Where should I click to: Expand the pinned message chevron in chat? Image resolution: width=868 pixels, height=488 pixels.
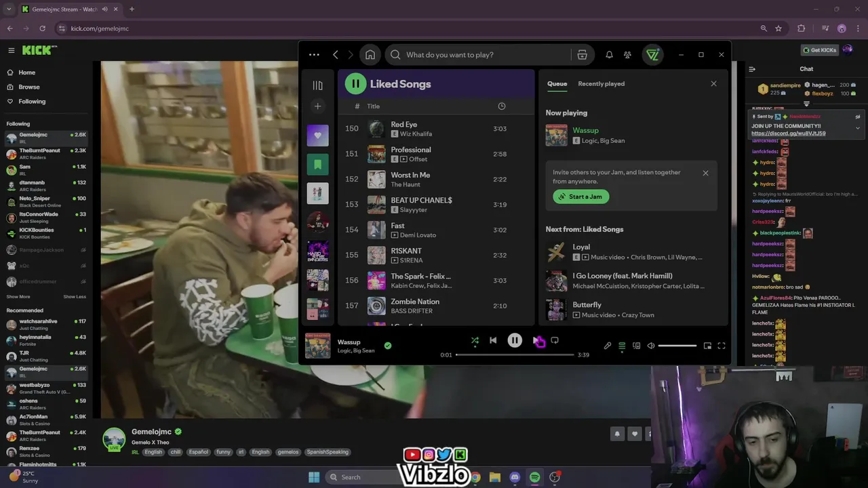coord(857,128)
